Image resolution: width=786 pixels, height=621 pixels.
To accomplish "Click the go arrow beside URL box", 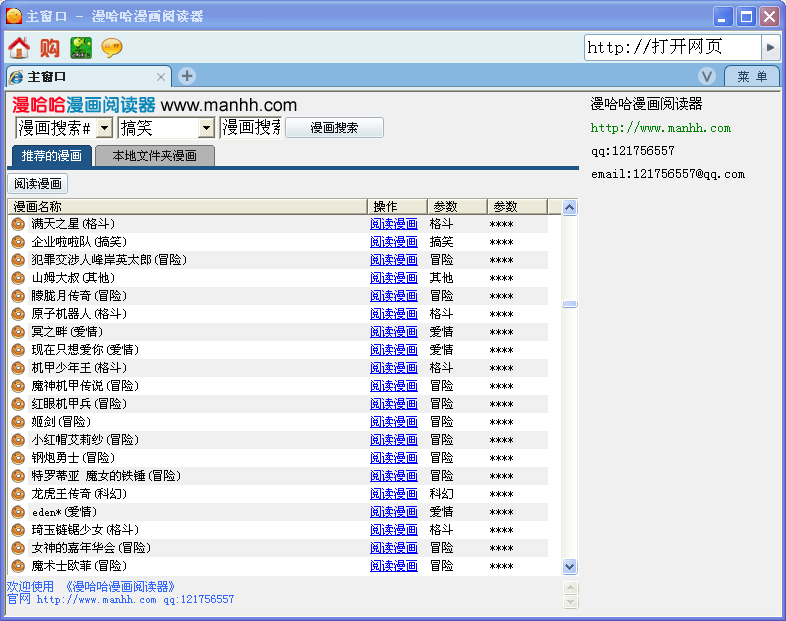I will click(x=770, y=48).
